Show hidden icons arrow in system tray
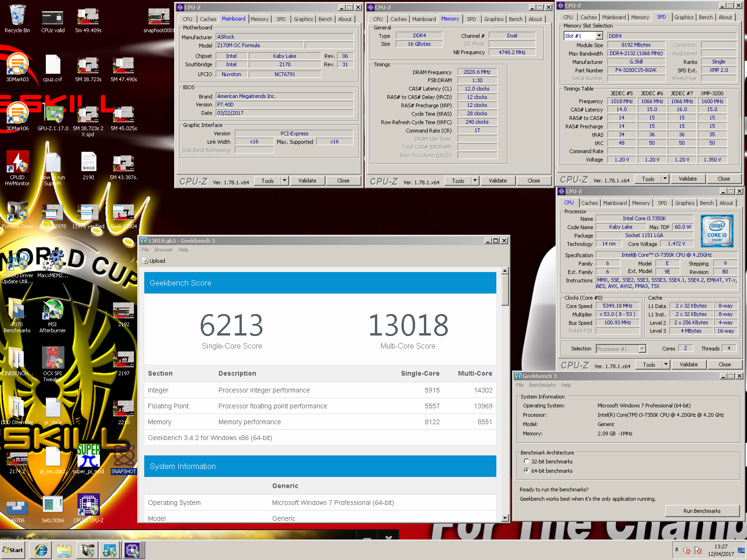 (x=677, y=550)
